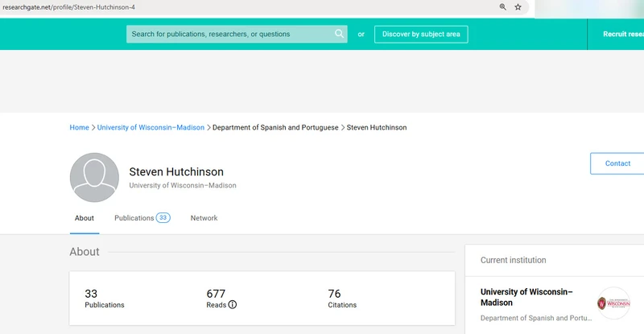Click the truncated Department of Spanish and Portu... text
The height and width of the screenshot is (334, 644).
point(536,318)
